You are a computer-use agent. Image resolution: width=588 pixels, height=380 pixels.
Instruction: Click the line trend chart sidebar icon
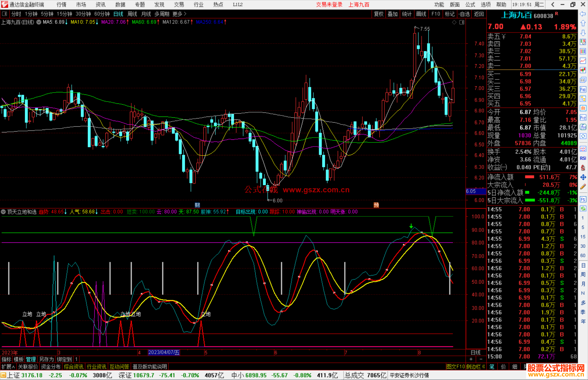pos(583,61)
